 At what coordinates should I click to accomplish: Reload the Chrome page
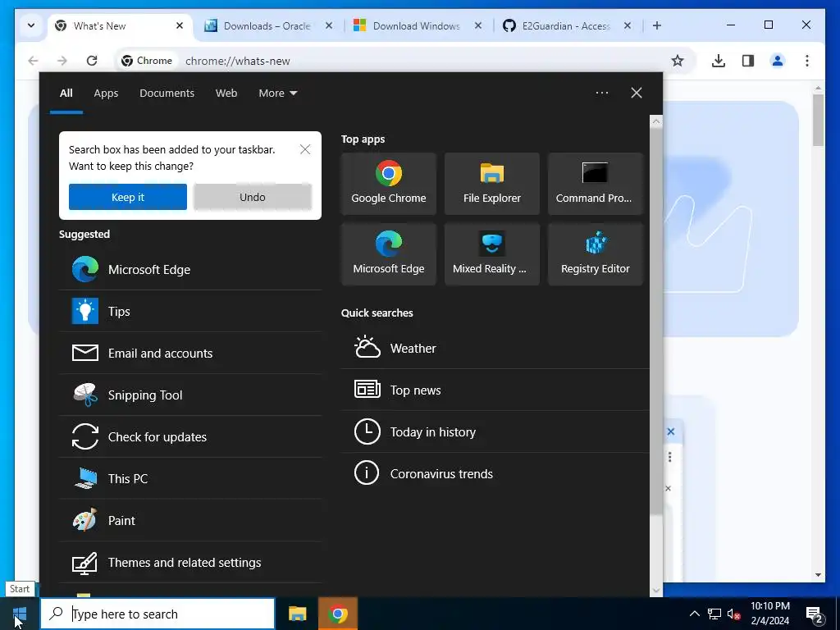pyautogui.click(x=92, y=61)
